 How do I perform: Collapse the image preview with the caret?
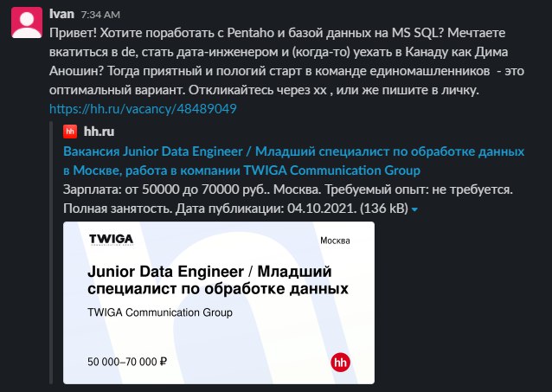pos(415,209)
